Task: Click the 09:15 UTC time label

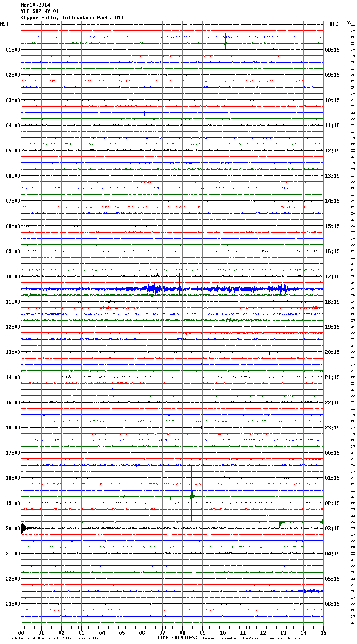Action: pos(332,75)
